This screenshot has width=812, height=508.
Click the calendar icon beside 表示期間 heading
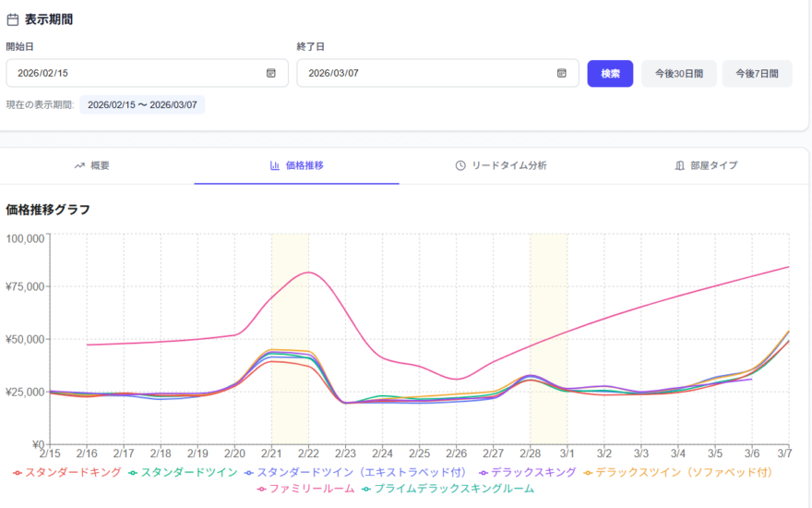pos(13,18)
